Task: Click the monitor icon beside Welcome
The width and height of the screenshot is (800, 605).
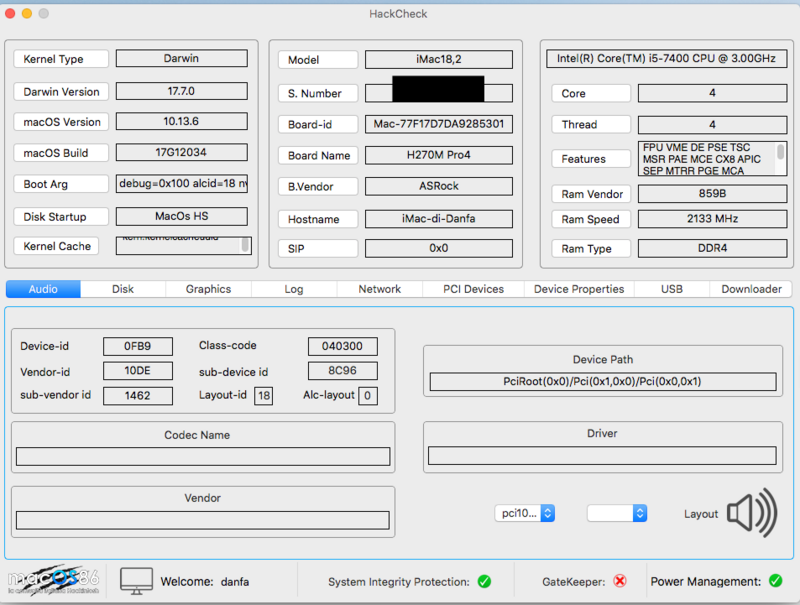Action: click(x=136, y=581)
